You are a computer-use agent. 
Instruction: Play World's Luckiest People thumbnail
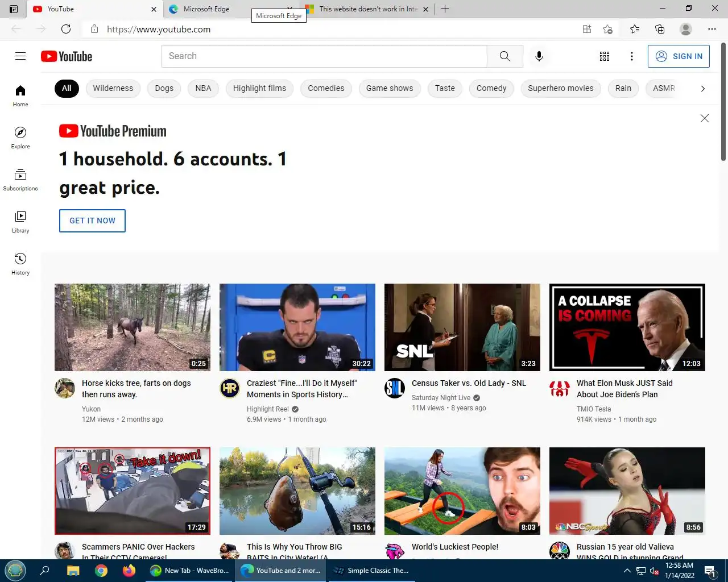pyautogui.click(x=462, y=491)
